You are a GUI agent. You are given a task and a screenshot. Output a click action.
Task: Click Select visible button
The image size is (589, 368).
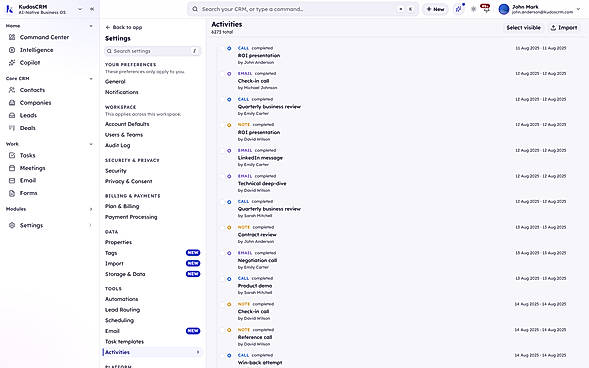pos(523,28)
